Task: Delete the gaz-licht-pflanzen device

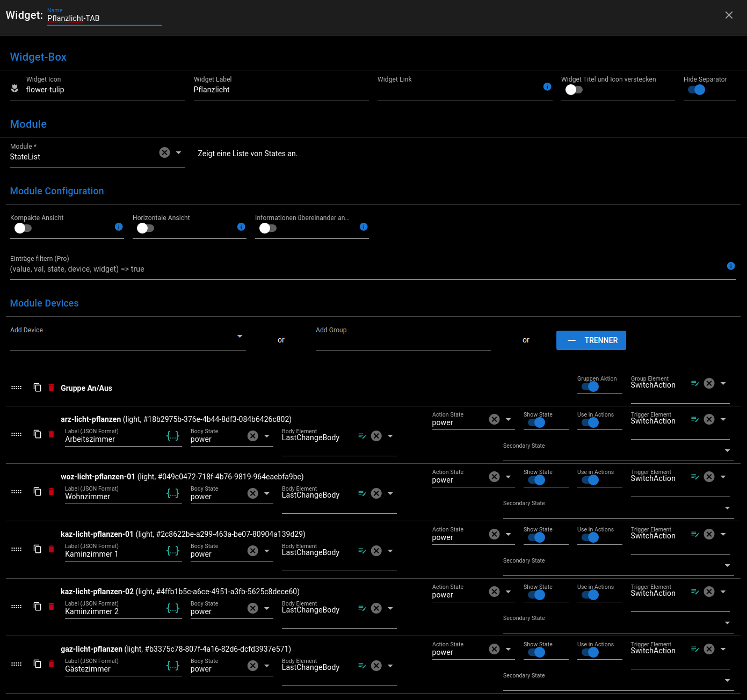Action: 52,663
